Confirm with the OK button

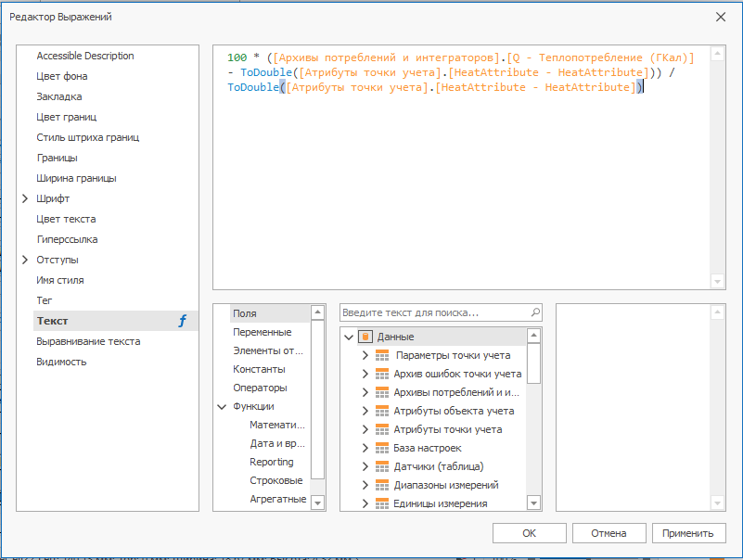tap(530, 533)
